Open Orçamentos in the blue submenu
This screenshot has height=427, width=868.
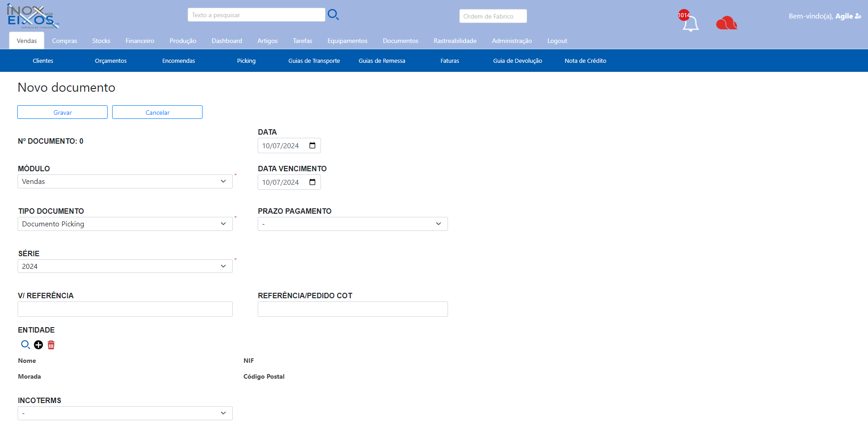111,61
